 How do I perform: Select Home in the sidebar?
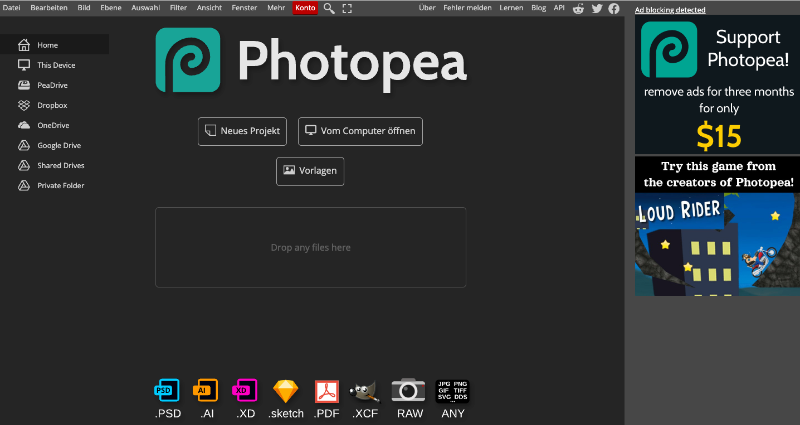[55, 45]
